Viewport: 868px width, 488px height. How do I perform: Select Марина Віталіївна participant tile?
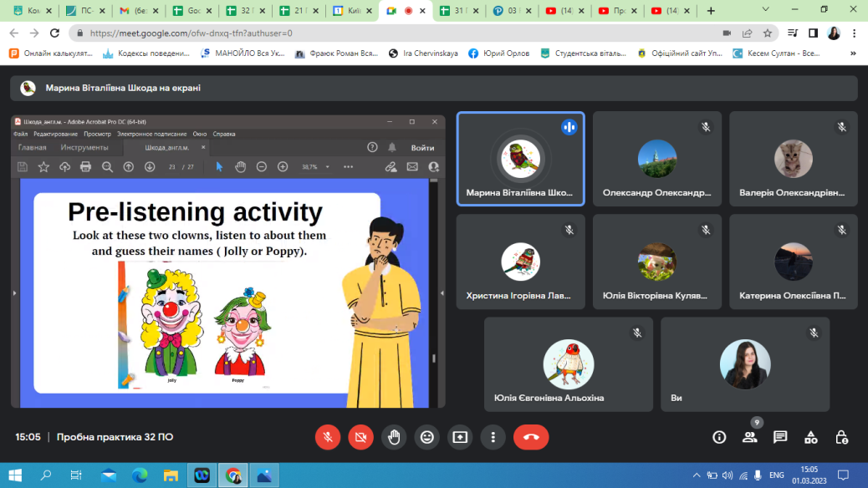[x=520, y=159]
